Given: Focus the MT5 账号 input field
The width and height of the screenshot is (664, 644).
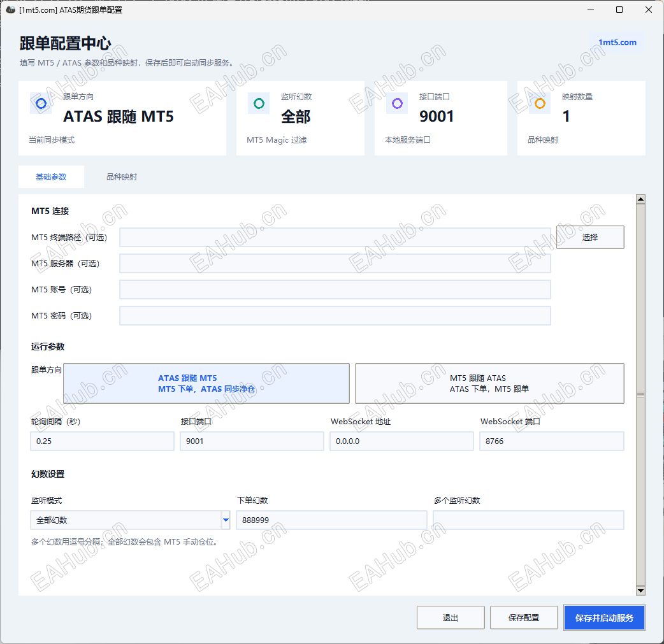Looking at the screenshot, I should coord(335,290).
